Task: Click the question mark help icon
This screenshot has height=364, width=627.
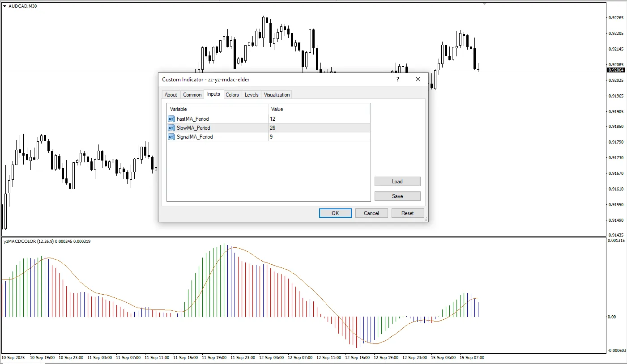Action: [x=397, y=79]
